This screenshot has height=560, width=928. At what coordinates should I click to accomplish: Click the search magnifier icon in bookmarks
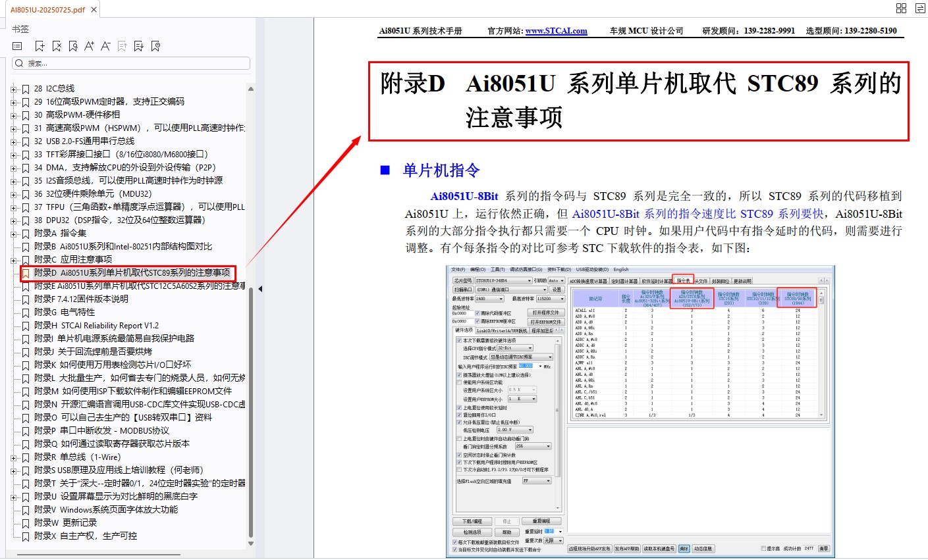19,63
